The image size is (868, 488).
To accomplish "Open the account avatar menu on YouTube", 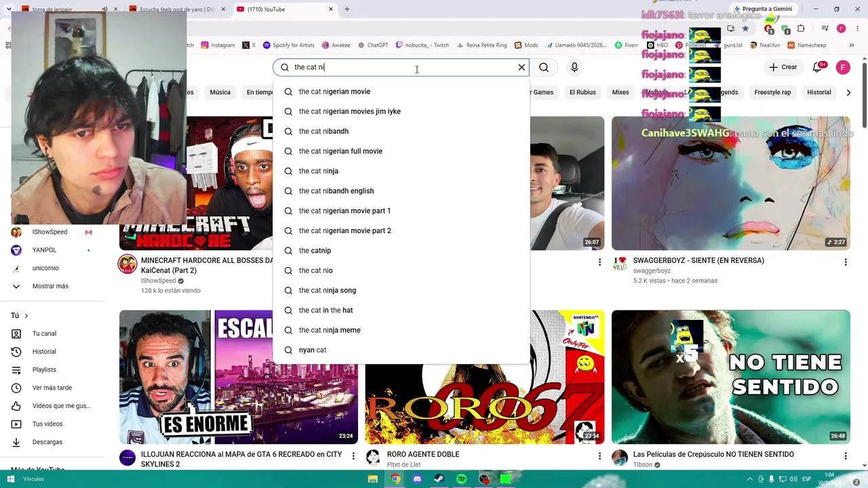I will coord(843,67).
